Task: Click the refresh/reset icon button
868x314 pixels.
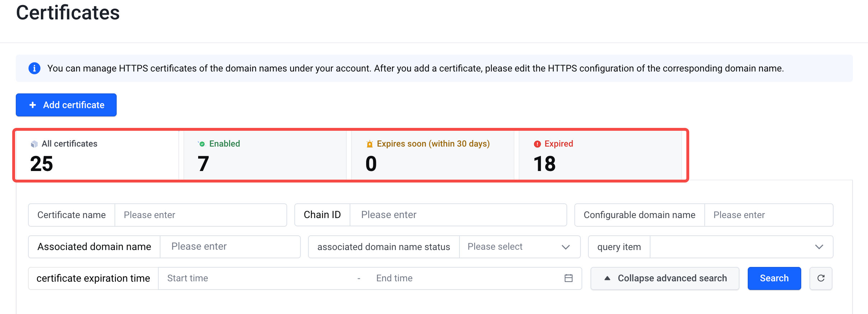Action: tap(821, 278)
